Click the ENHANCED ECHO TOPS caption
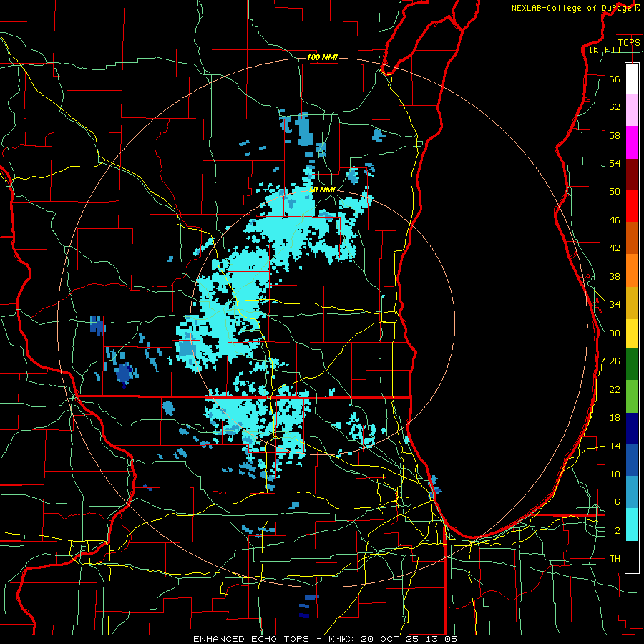 [251, 639]
